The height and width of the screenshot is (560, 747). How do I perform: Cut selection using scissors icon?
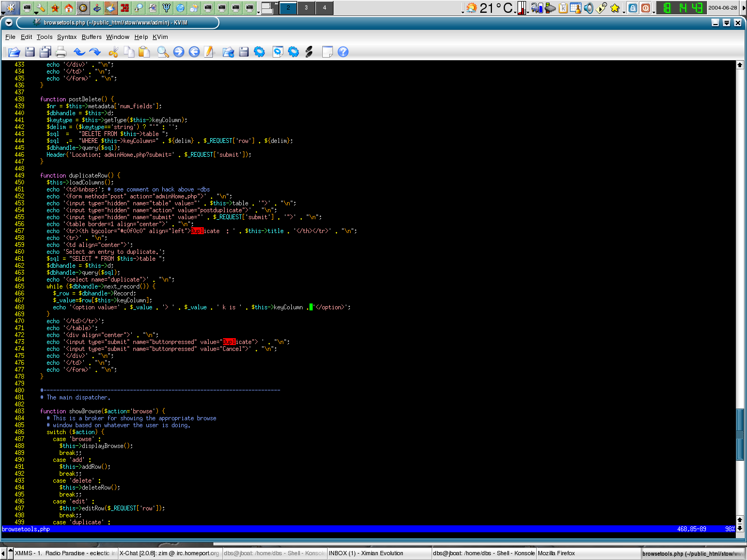[113, 52]
